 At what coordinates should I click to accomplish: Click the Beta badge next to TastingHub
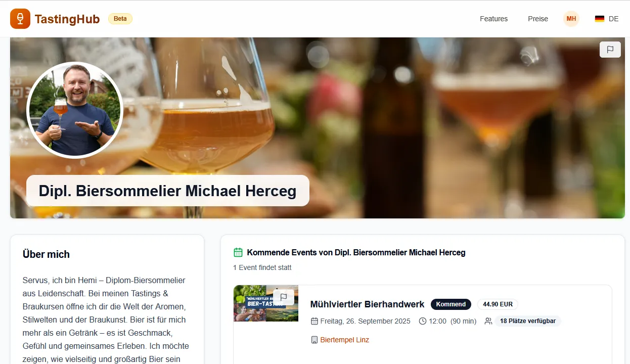(120, 19)
